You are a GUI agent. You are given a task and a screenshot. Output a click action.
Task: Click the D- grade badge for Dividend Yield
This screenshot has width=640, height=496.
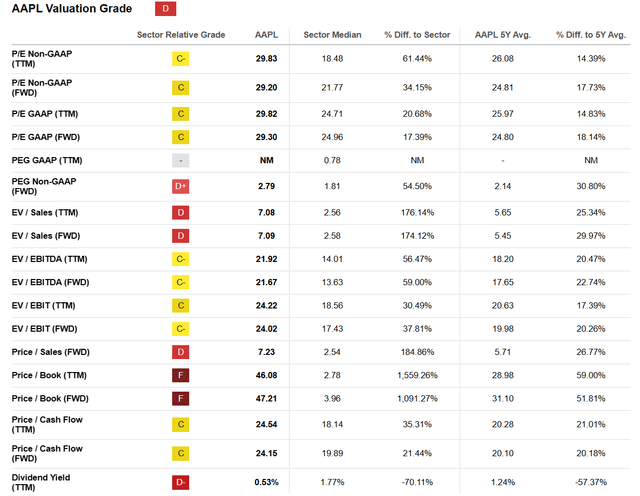(180, 483)
